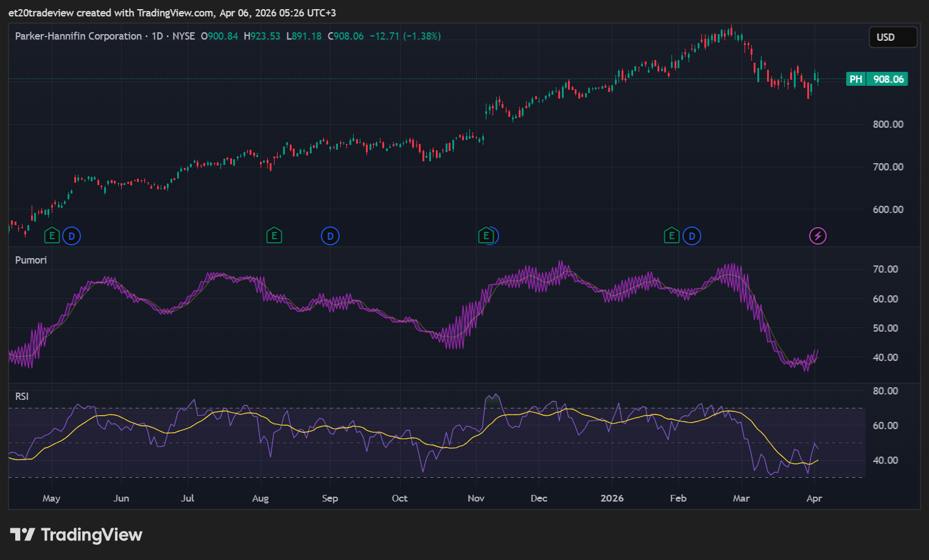Click Apr on the time axis
Viewport: 929px width, 560px height.
[814, 499]
